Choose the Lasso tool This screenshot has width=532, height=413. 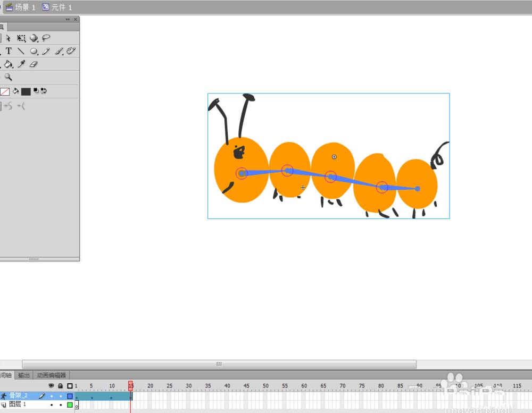pos(46,38)
